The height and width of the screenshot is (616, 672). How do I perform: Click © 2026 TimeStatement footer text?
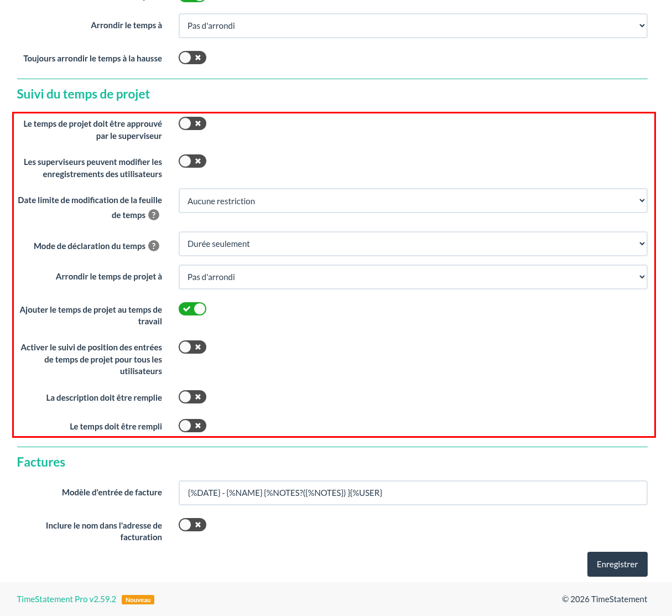click(x=605, y=599)
